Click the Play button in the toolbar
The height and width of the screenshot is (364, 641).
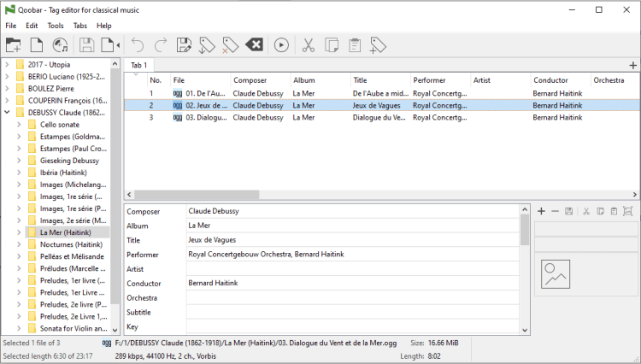click(x=281, y=45)
